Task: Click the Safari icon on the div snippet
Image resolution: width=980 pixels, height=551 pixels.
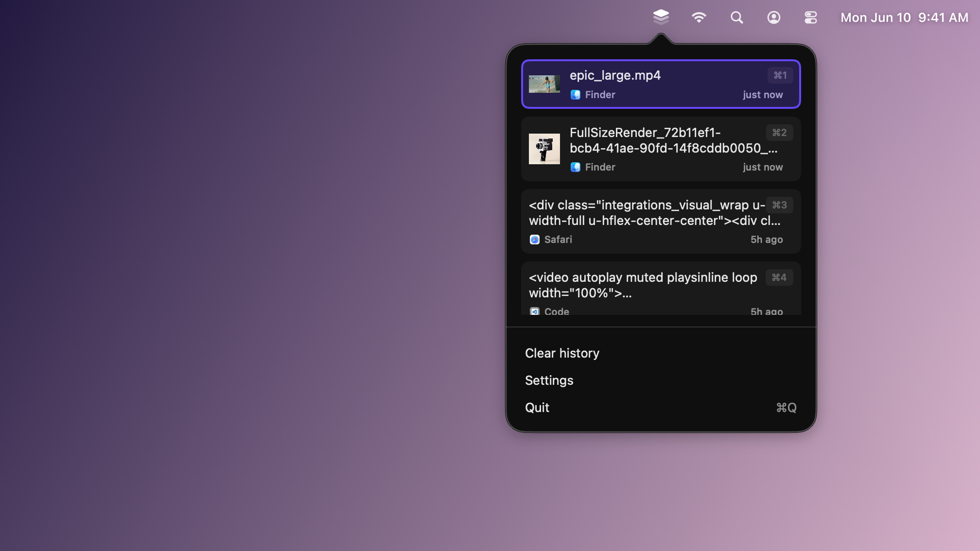Action: point(535,240)
